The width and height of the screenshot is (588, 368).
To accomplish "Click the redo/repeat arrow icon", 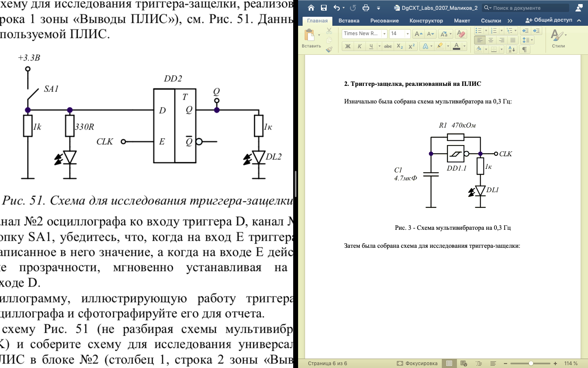I will (x=353, y=8).
